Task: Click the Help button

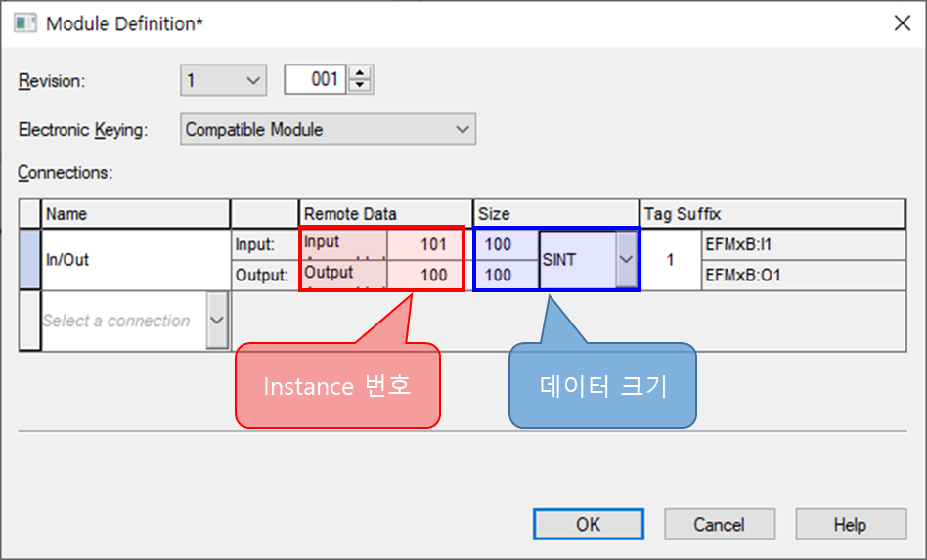Action: tap(849, 525)
